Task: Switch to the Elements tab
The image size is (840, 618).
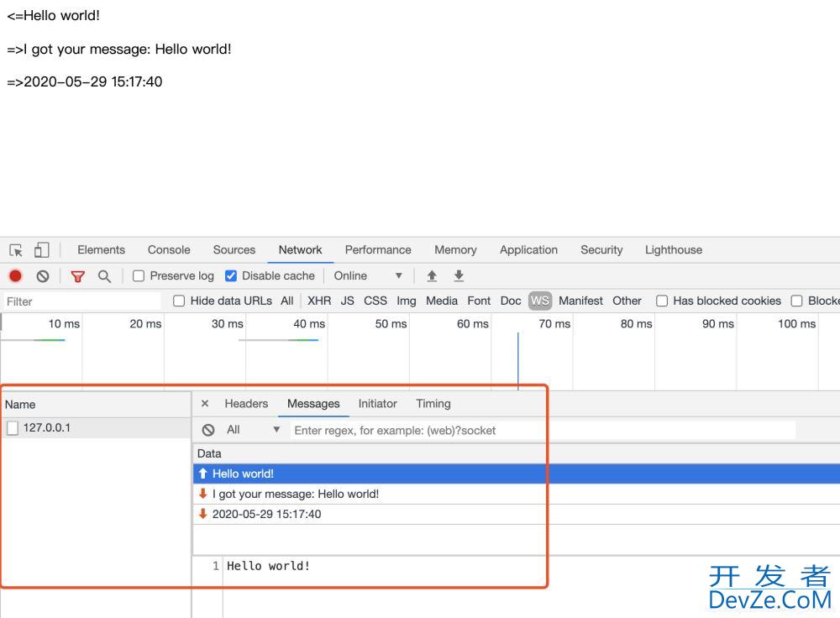Action: click(x=102, y=249)
